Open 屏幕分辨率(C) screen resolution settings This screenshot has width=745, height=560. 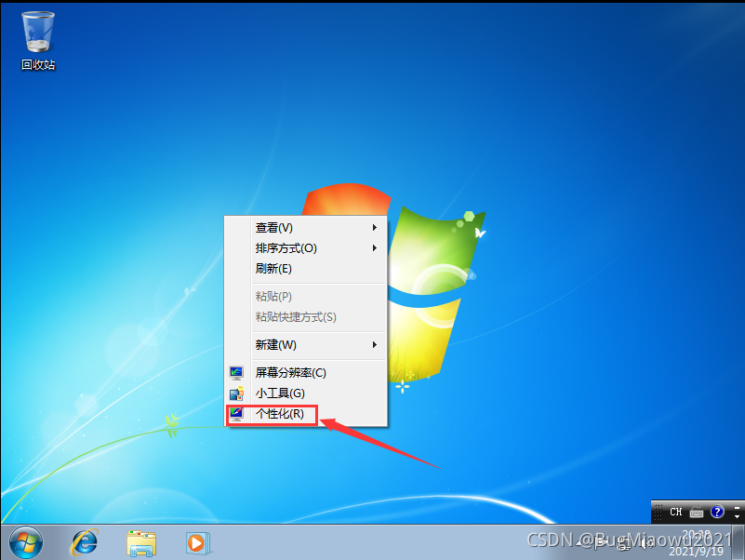pyautogui.click(x=305, y=373)
